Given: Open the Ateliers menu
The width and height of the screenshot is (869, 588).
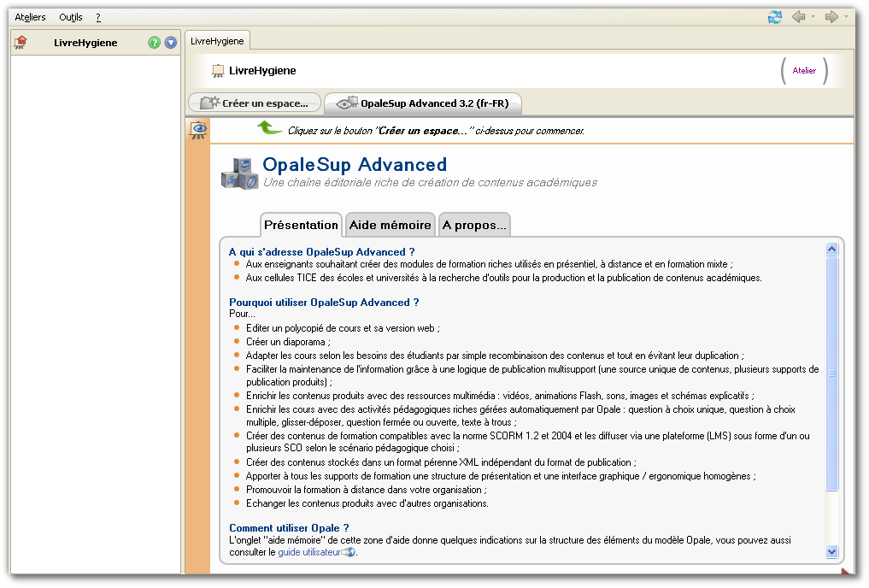Looking at the screenshot, I should coord(30,17).
